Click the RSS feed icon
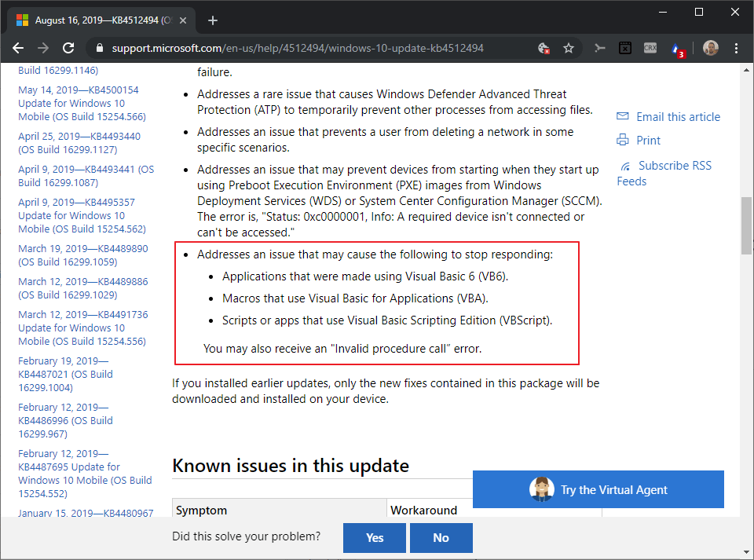The width and height of the screenshot is (754, 560). (x=625, y=167)
